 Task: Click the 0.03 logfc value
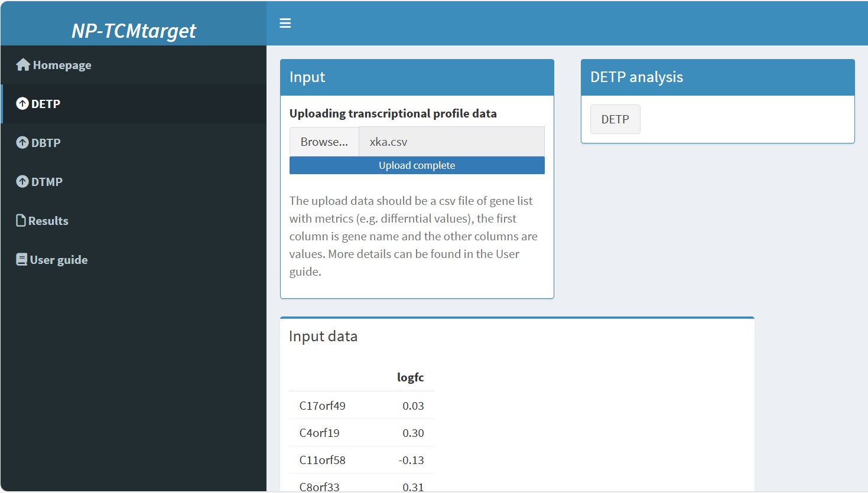(413, 406)
